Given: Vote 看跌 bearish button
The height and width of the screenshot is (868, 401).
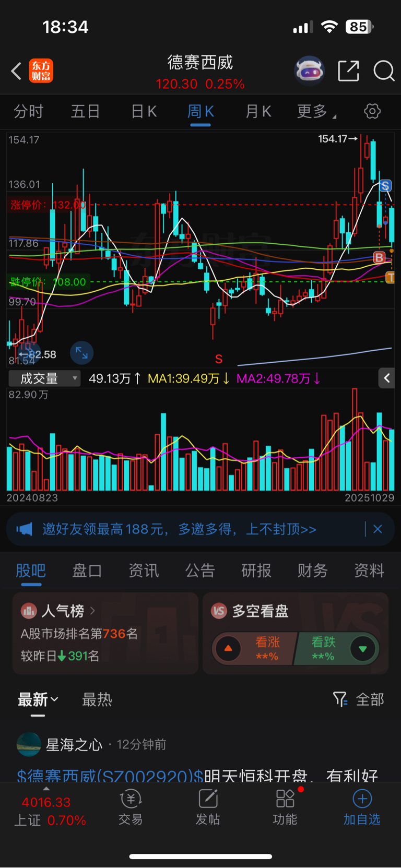Looking at the screenshot, I should click(337, 649).
